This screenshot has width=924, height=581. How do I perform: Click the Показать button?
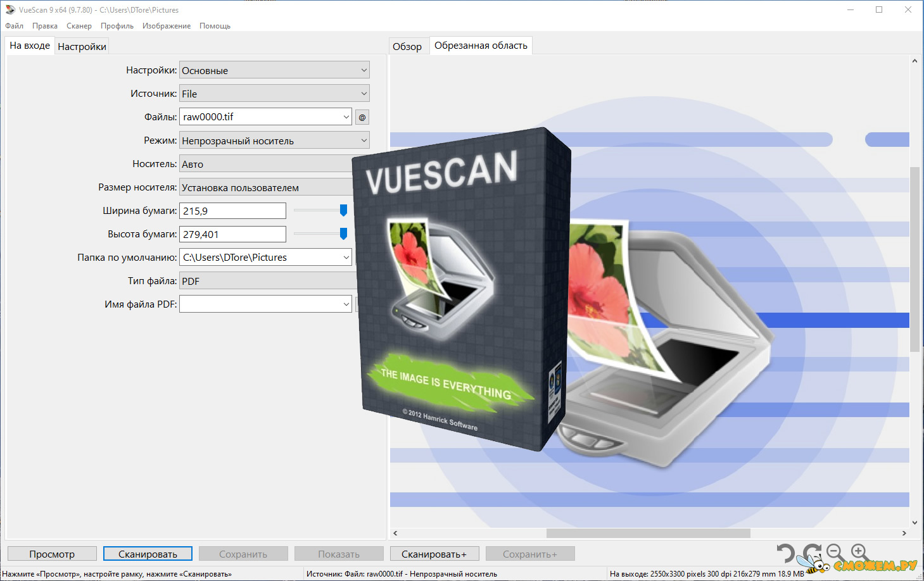click(339, 554)
